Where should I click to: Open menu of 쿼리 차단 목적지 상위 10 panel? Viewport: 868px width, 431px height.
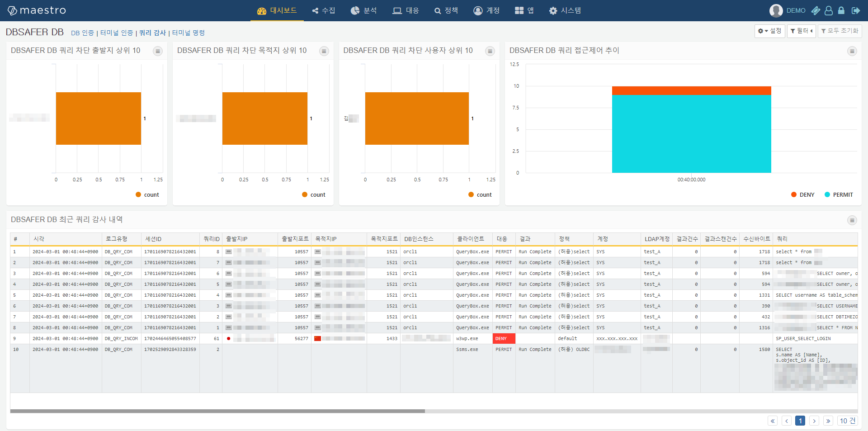pyautogui.click(x=324, y=51)
